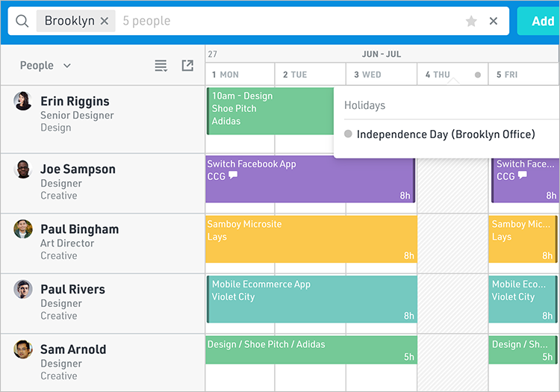This screenshot has width=560, height=392.
Task: Remove the Brooklyn filter tag
Action: pos(105,21)
